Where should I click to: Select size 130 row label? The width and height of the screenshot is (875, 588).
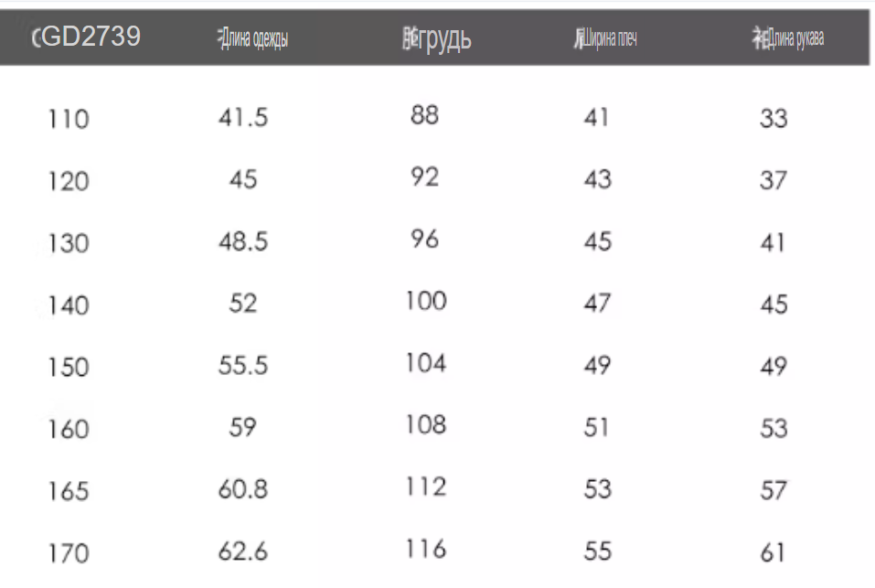coord(69,243)
